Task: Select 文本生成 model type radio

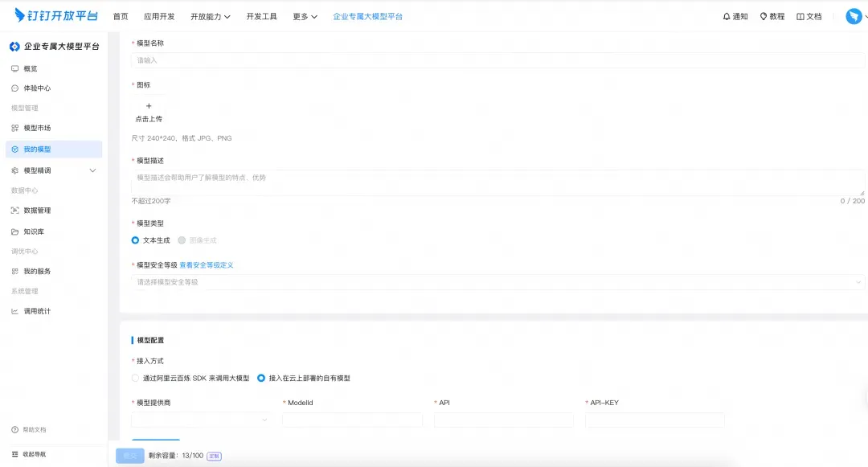Action: click(x=135, y=240)
